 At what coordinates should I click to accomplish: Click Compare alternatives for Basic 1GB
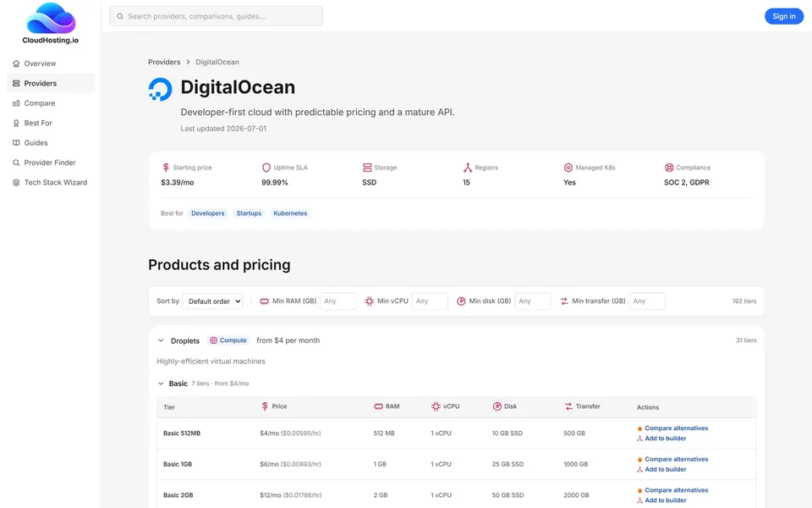672,459
